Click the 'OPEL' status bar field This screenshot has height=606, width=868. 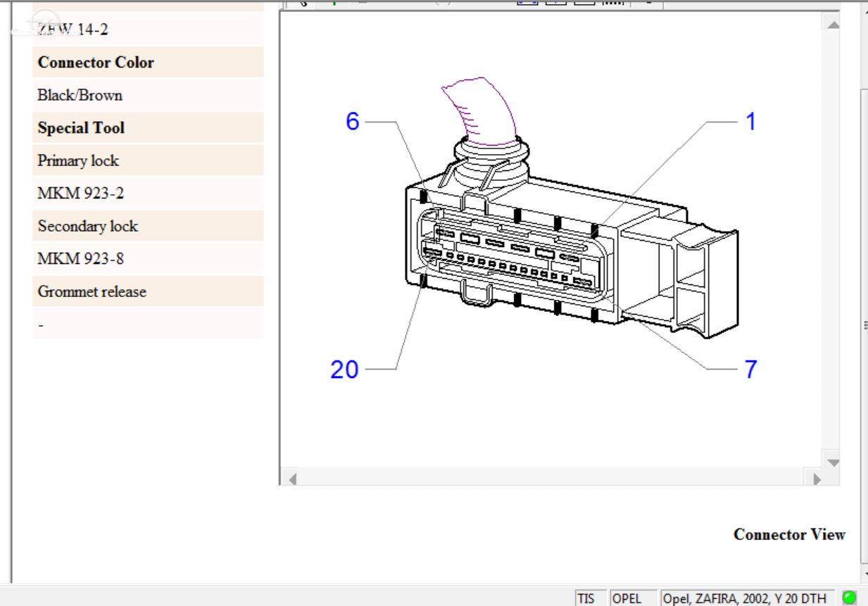[x=633, y=598]
